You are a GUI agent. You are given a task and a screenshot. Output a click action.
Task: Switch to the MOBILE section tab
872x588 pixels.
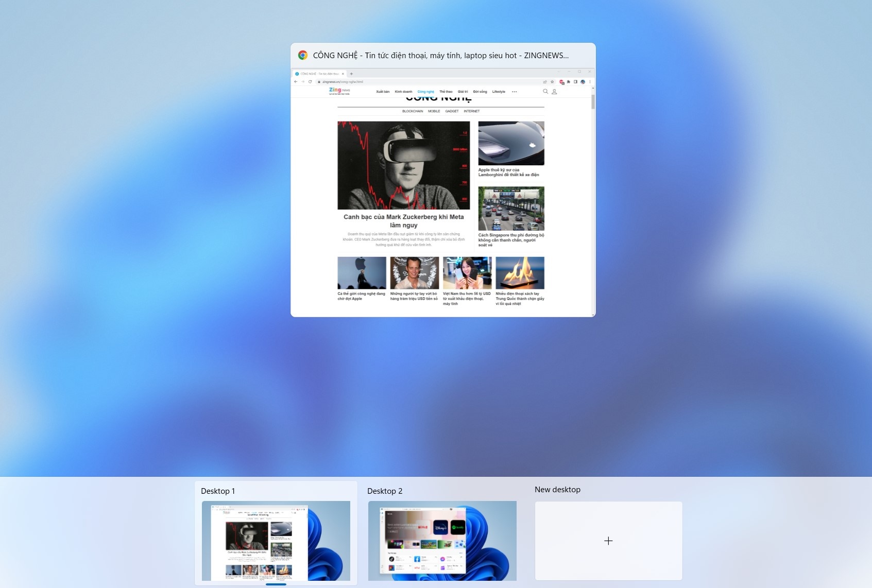pyautogui.click(x=434, y=111)
